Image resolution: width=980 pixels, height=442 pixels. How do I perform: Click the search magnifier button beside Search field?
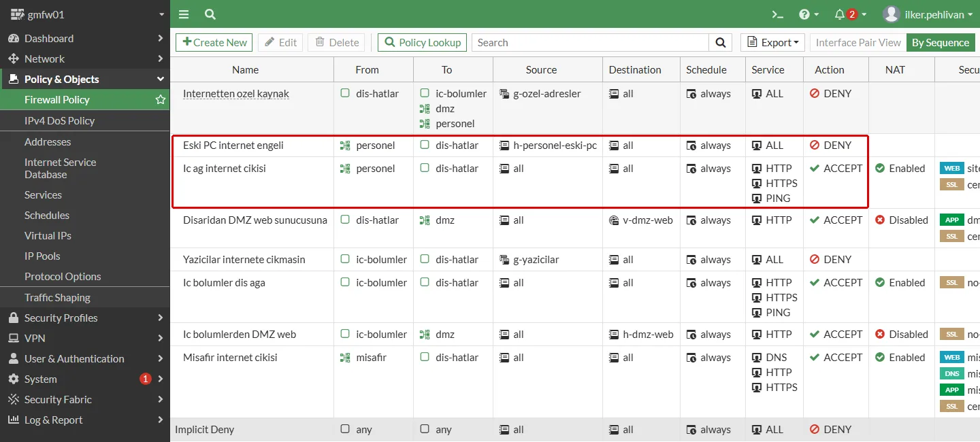coord(720,42)
